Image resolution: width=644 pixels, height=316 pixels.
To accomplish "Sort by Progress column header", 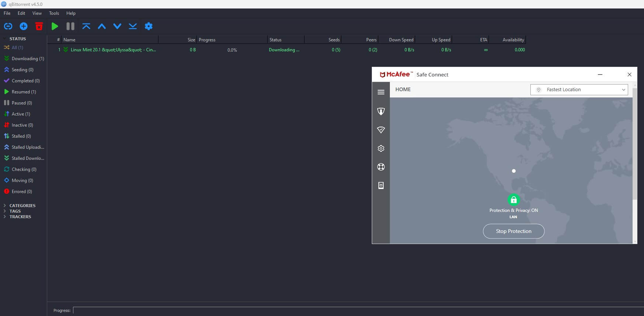I will point(232,40).
